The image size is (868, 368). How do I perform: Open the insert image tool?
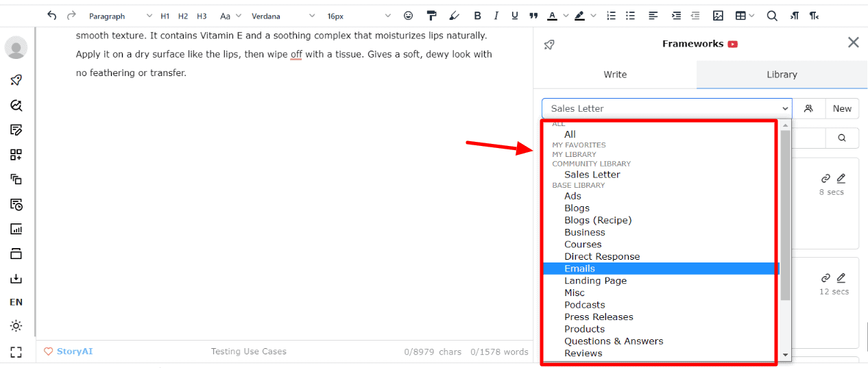tap(718, 16)
